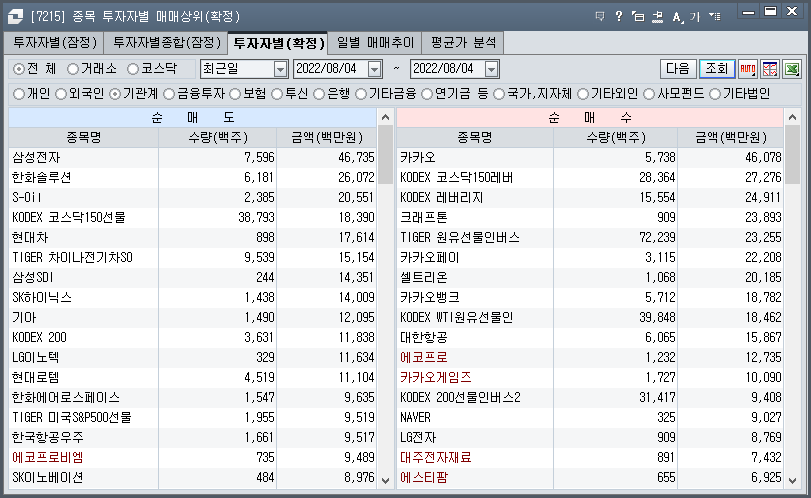Image resolution: width=811 pixels, height=498 pixels.
Task: Open the start date calendar dropdown
Action: click(374, 69)
